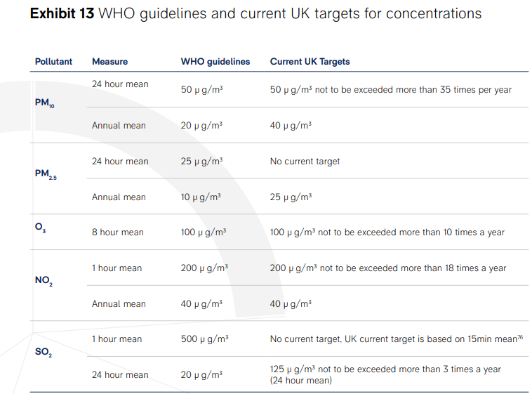Select the 10 µg/m³ WHO guideline value
Viewport: 532px width, 394px height.
(x=202, y=197)
